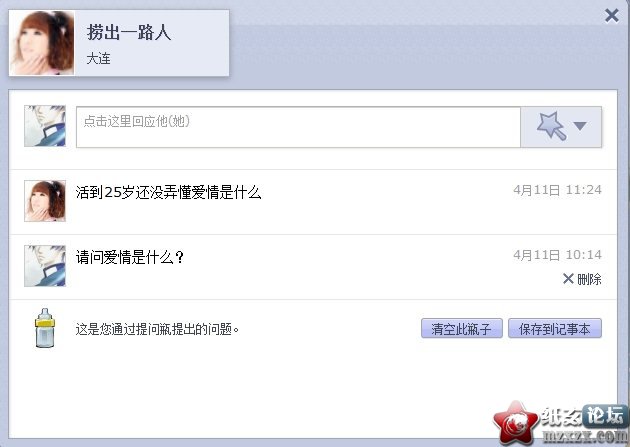Click the timestamp 4月11日 11:24

tap(557, 190)
